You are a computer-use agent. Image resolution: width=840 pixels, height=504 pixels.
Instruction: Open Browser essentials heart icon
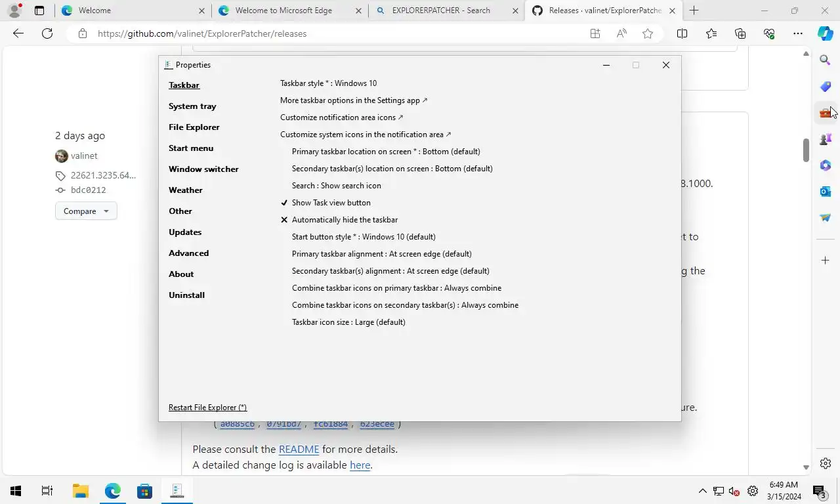pos(769,33)
